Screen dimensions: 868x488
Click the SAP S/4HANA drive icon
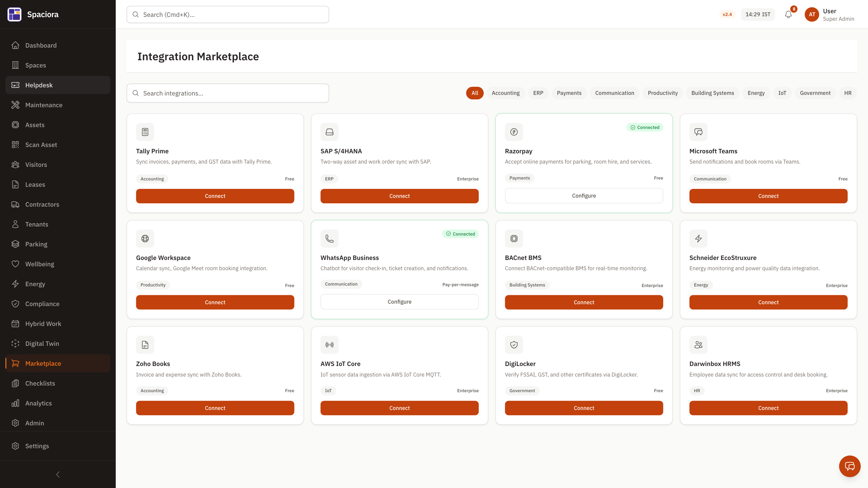[329, 132]
